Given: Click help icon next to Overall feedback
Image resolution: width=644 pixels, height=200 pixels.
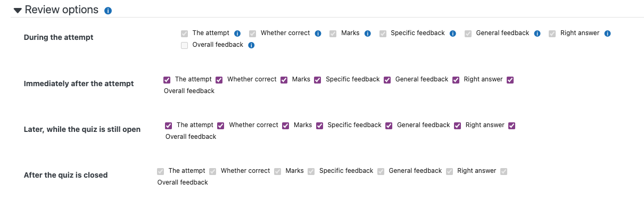Looking at the screenshot, I should pyautogui.click(x=251, y=45).
